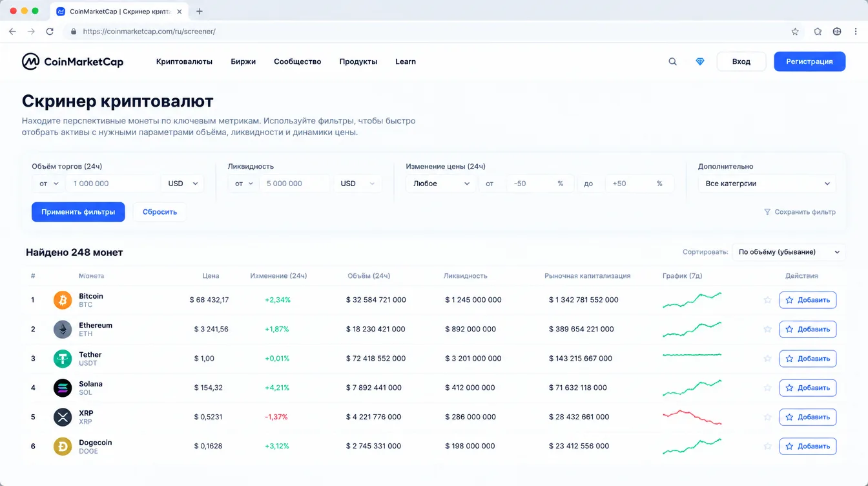The height and width of the screenshot is (486, 868).
Task: Favorite Tether with the gray star
Action: point(767,359)
